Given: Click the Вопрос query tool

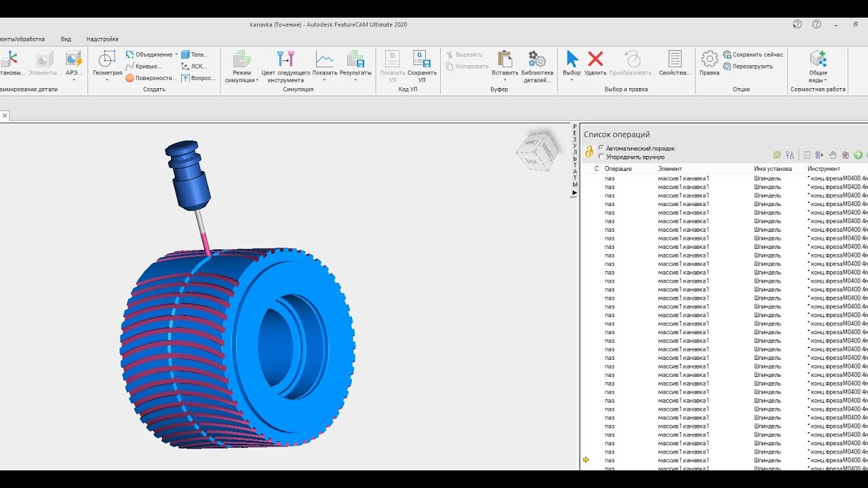Looking at the screenshot, I should 199,78.
